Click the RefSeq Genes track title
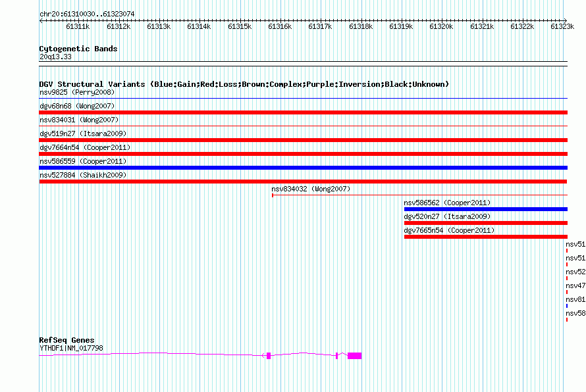586x392 pixels. point(67,340)
